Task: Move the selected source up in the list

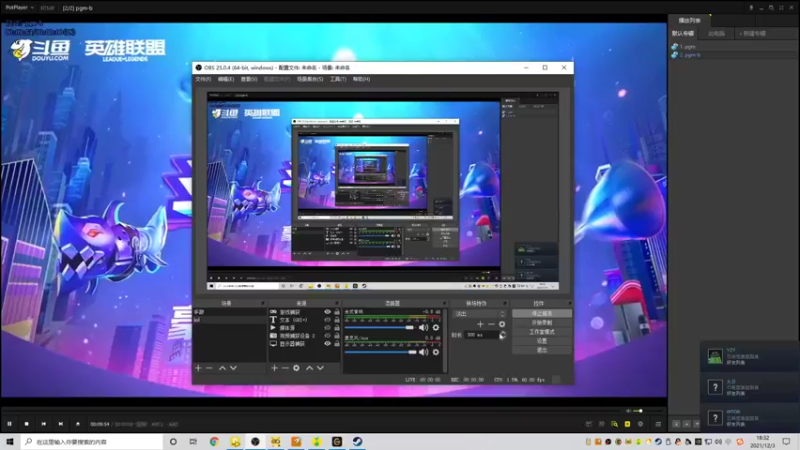Action: point(309,368)
